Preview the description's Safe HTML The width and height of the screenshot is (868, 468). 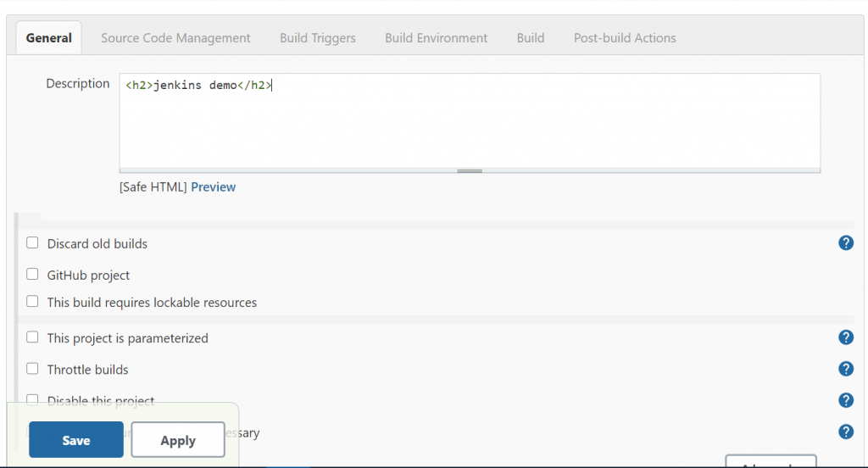[214, 187]
